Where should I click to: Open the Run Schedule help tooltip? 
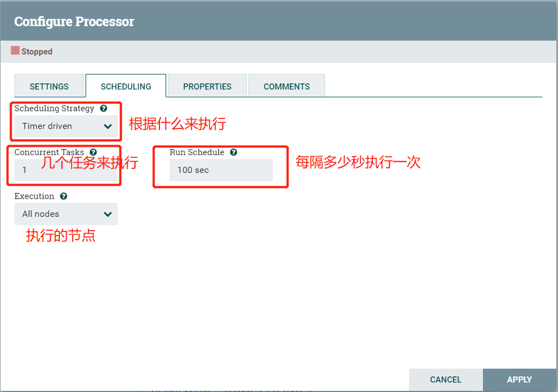coord(233,152)
